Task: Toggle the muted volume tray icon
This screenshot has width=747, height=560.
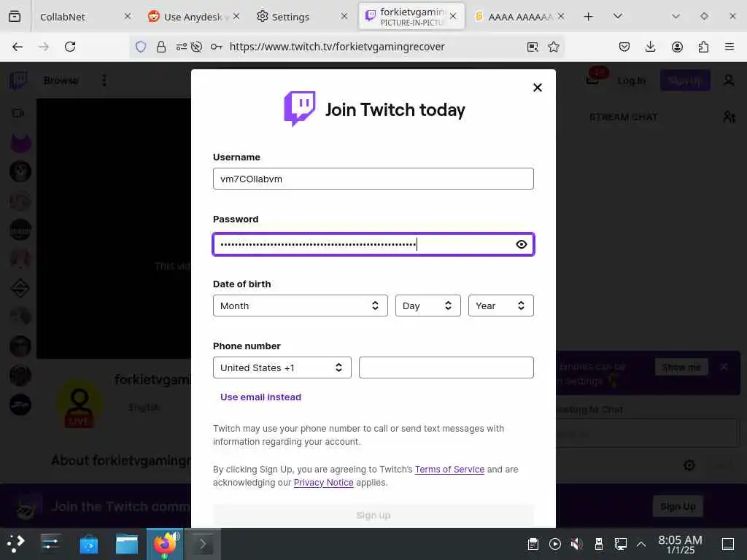Action: pyautogui.click(x=576, y=544)
